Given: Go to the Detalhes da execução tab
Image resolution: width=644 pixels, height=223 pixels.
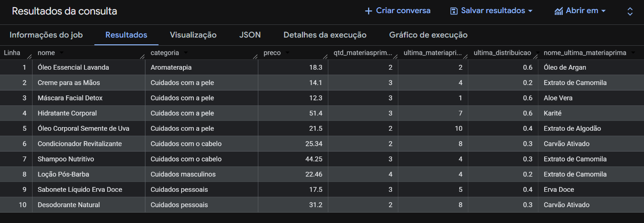Looking at the screenshot, I should click(x=325, y=35).
